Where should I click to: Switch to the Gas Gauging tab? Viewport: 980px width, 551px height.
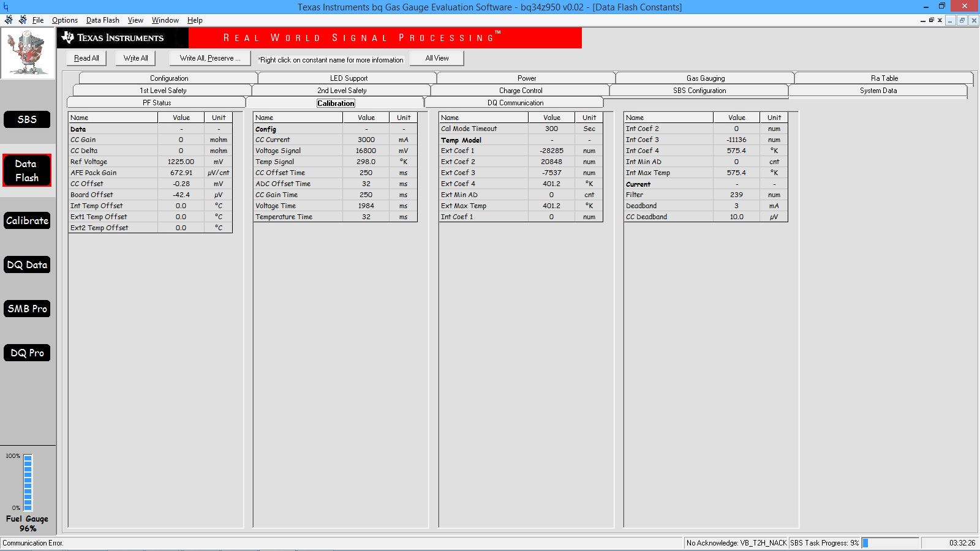pyautogui.click(x=706, y=78)
